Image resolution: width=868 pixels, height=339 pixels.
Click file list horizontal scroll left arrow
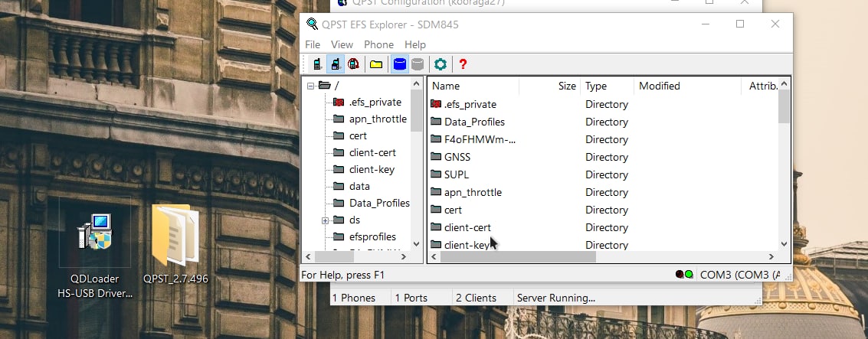point(434,256)
